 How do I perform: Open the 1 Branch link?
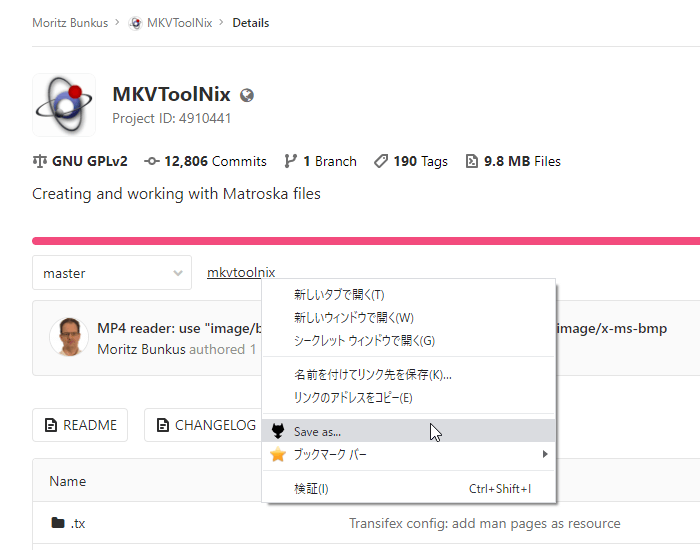point(321,161)
